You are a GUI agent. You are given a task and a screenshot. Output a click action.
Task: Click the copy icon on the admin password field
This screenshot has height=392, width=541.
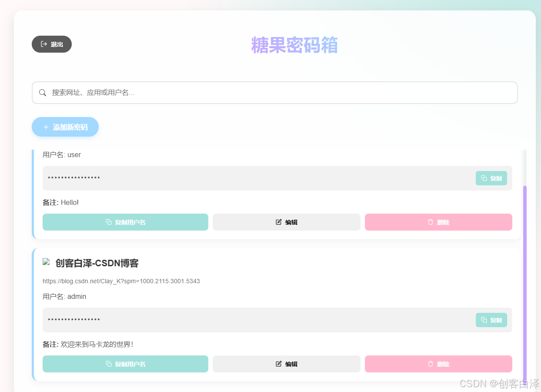coord(484,320)
